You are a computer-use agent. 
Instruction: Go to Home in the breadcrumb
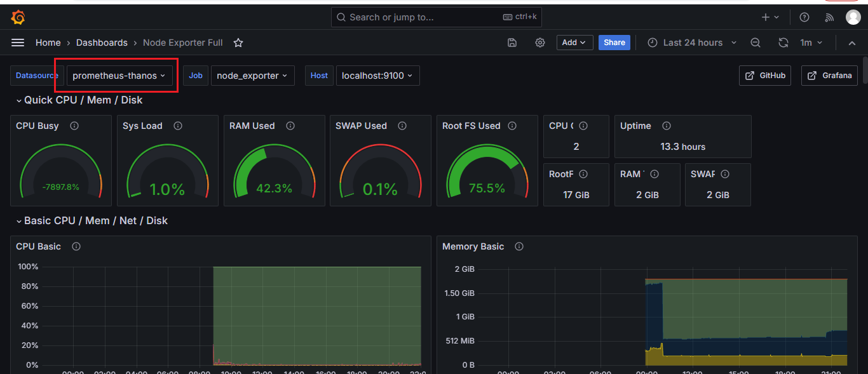(x=48, y=43)
